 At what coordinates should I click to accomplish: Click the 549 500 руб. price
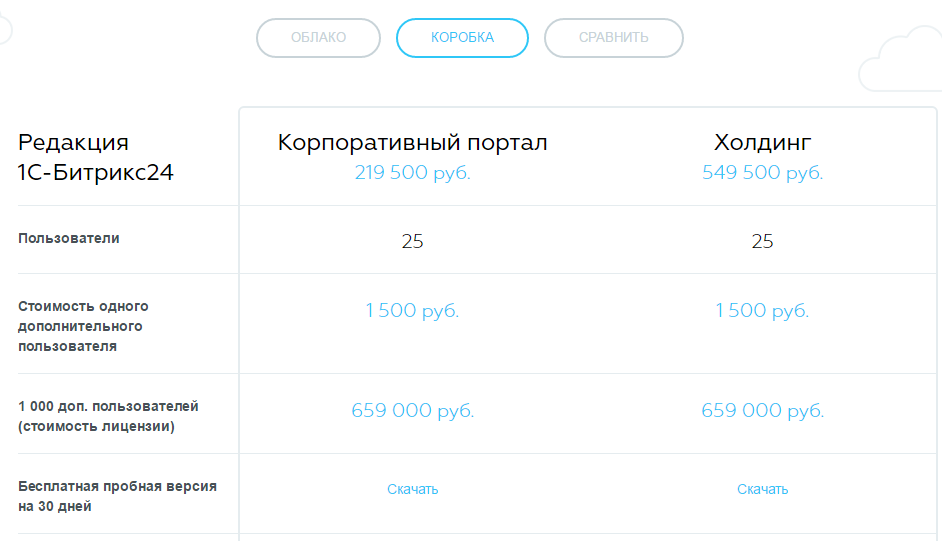762,173
